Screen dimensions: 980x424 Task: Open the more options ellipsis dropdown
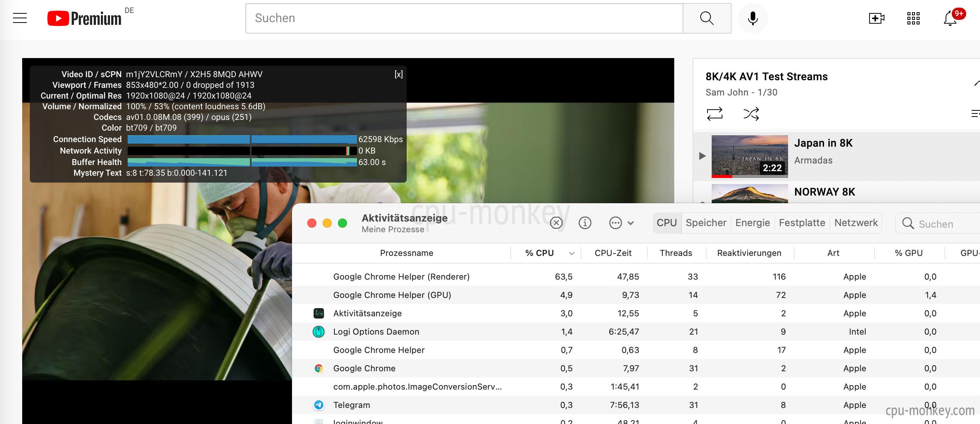point(621,223)
